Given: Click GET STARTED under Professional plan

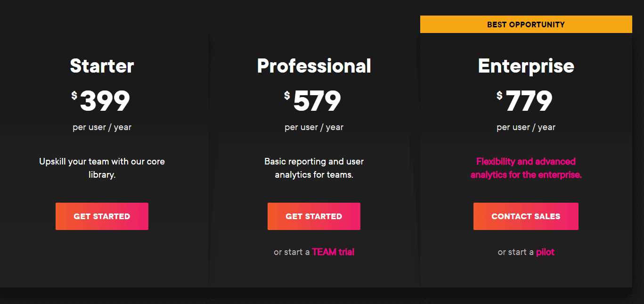Looking at the screenshot, I should pos(314,216).
